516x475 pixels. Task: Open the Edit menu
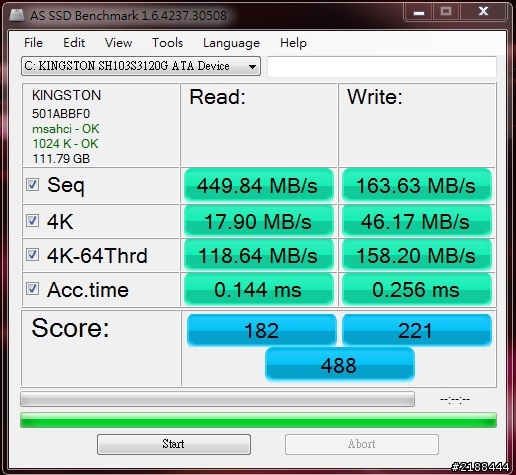point(74,43)
